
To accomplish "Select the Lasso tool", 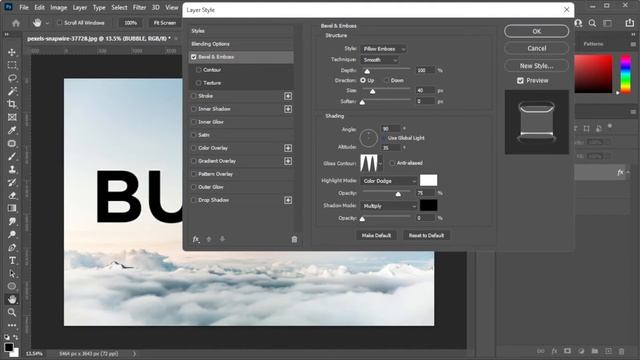I will click(12, 78).
